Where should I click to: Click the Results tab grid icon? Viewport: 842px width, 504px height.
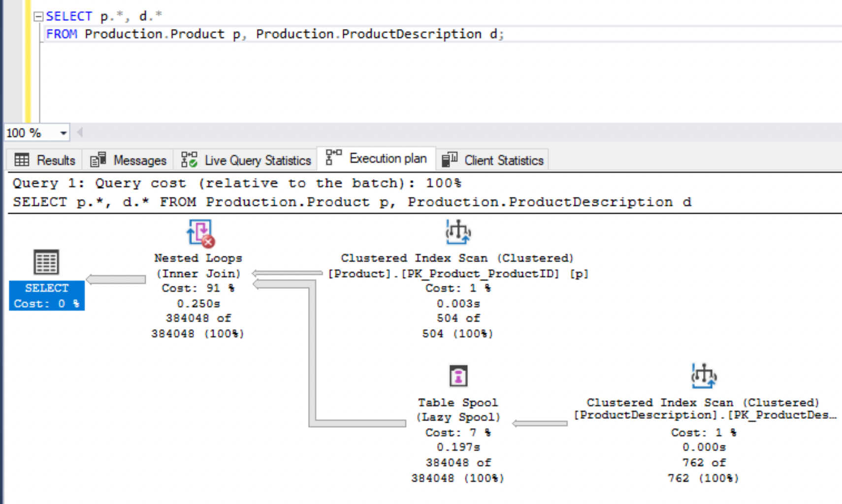point(22,159)
